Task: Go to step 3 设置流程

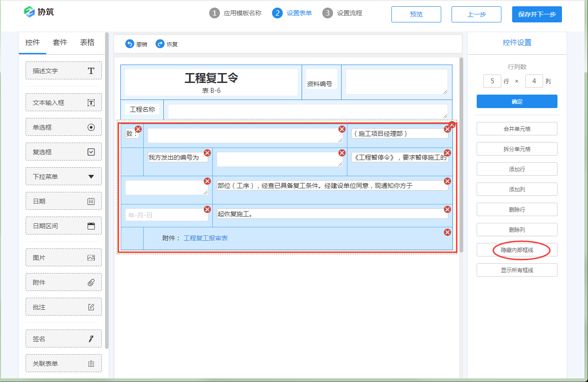Action: coord(342,13)
